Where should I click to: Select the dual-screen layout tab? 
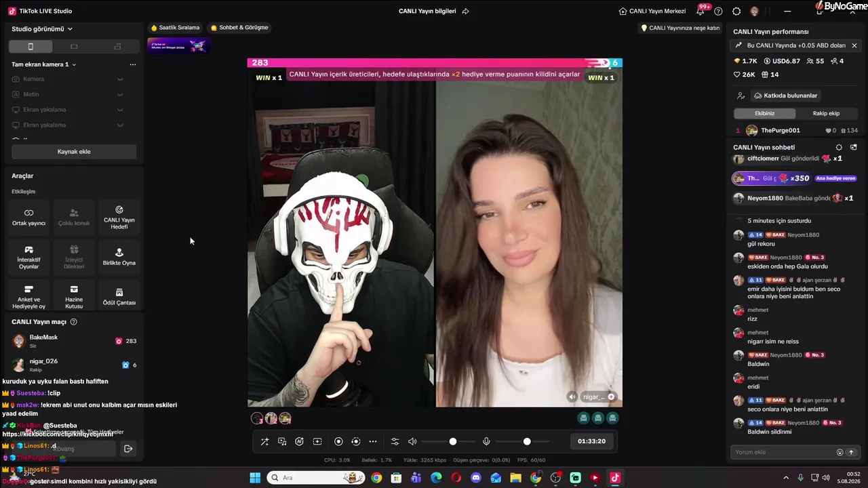tap(117, 46)
